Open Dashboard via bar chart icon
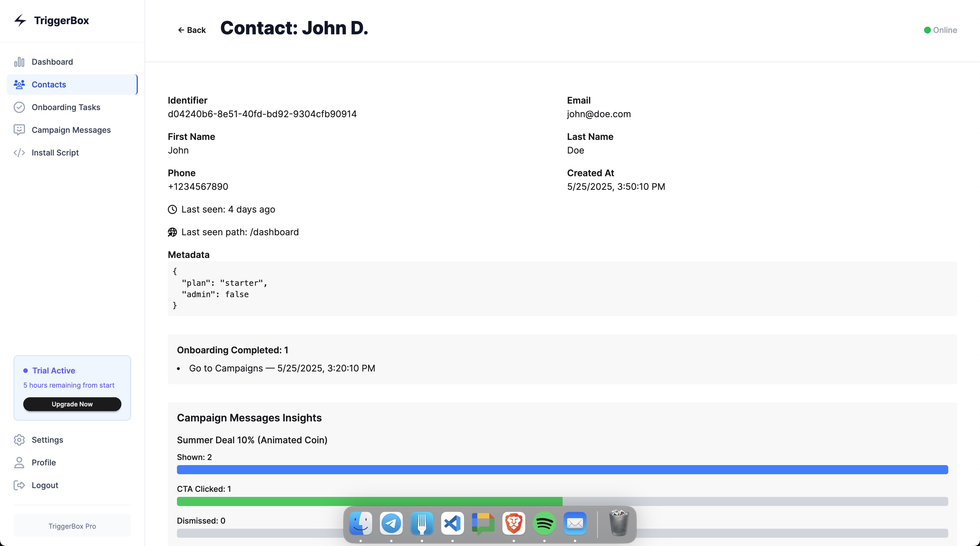Image resolution: width=980 pixels, height=546 pixels. click(19, 62)
